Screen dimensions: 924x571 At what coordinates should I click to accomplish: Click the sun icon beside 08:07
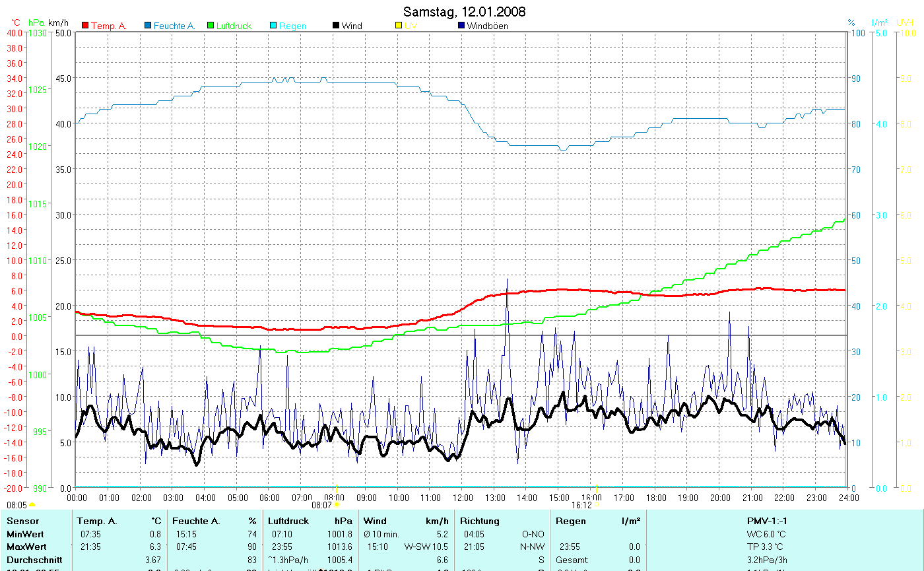337,505
